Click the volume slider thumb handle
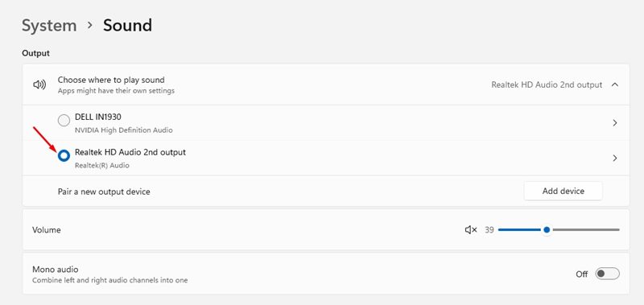The height and width of the screenshot is (305, 644). (547, 230)
